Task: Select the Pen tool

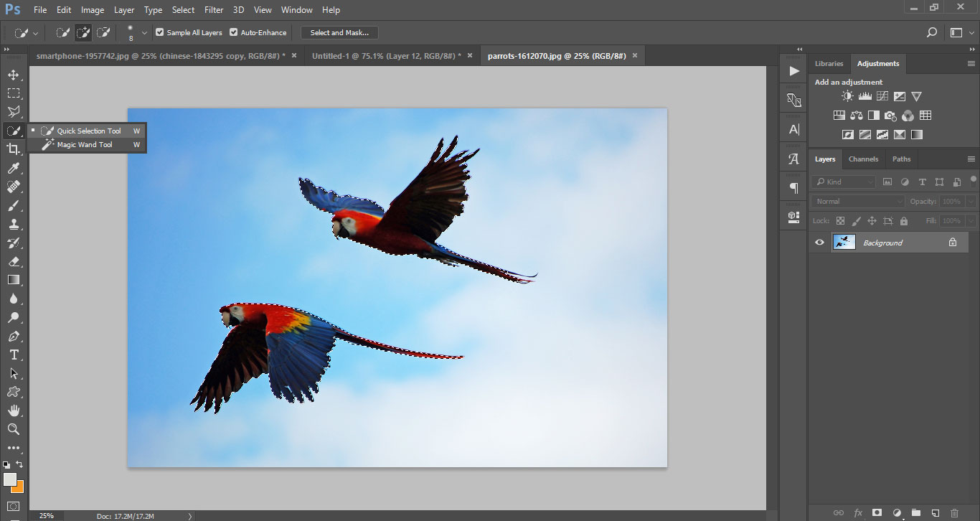Action: click(13, 336)
